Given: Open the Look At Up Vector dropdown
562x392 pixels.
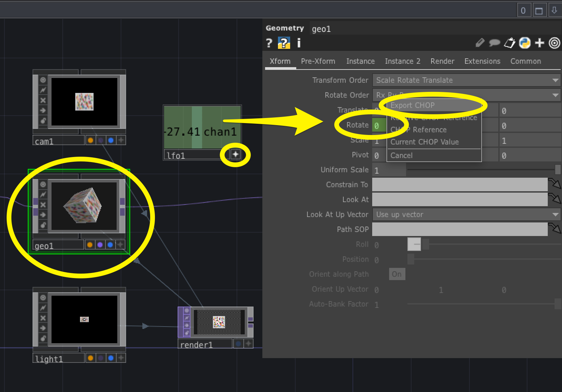Looking at the screenshot, I should [x=466, y=214].
